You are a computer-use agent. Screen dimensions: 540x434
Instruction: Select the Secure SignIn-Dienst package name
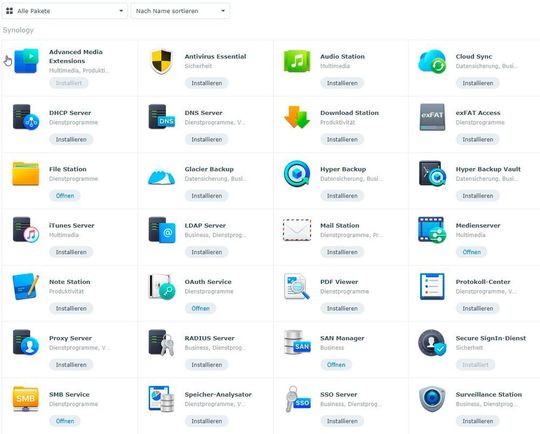(491, 338)
